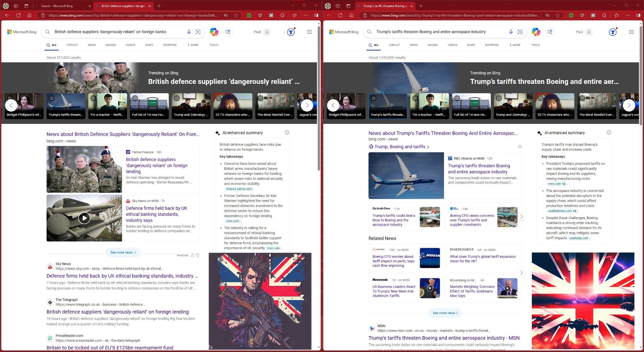Expand 'Trump, Boeing and tariffs' topic chevron
The width and height of the screenshot is (644, 352).
[428, 147]
